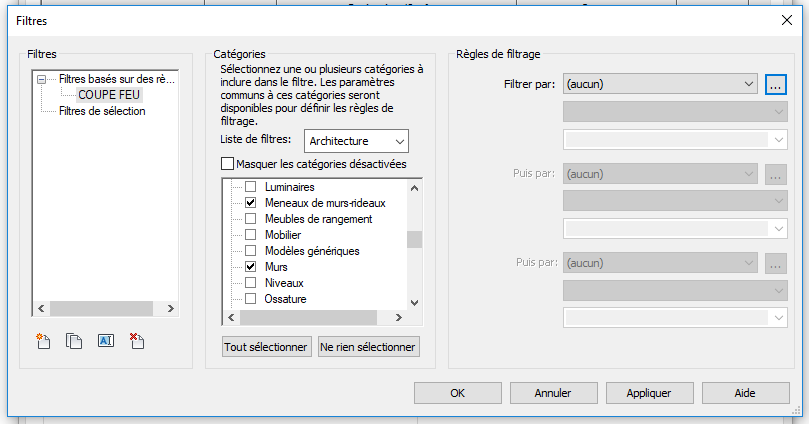Click the categories list vertical scrollbar thumb
This screenshot has height=424, width=809.
pos(414,239)
